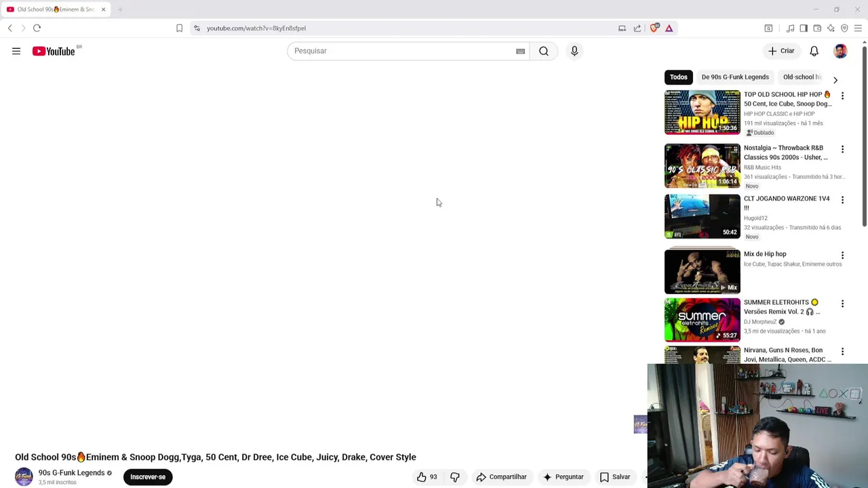The image size is (868, 488).
Task: Click the 90s G-Funk Legends channel avatar
Action: [24, 477]
